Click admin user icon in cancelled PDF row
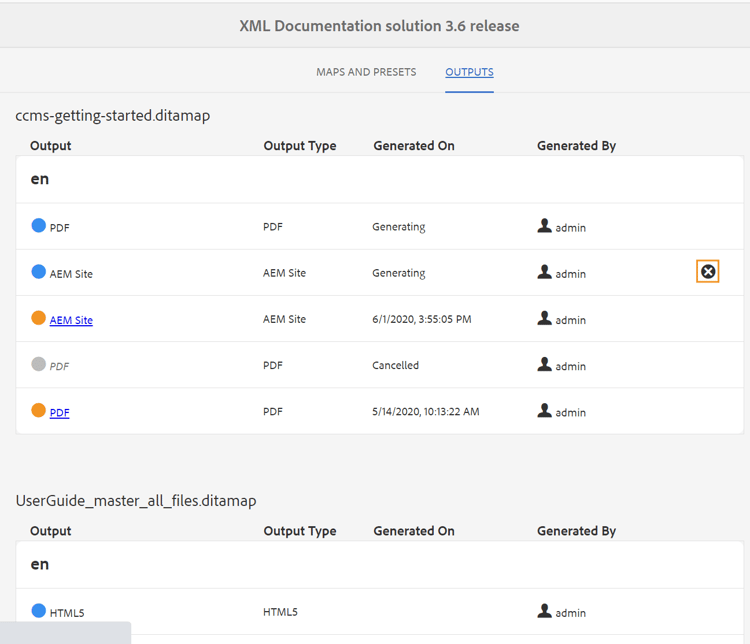Viewport: 750px width, 644px height. pos(544,365)
